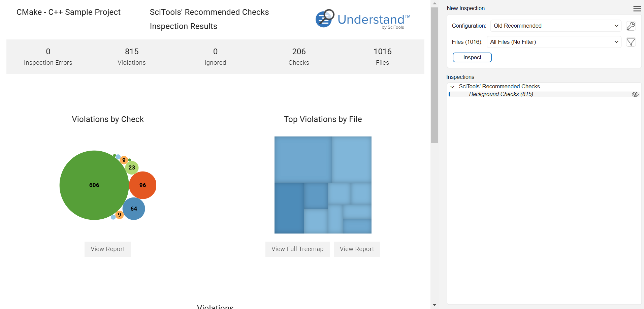Click the 815 Violations summary stat
Image resolution: width=644 pixels, height=309 pixels.
click(132, 57)
